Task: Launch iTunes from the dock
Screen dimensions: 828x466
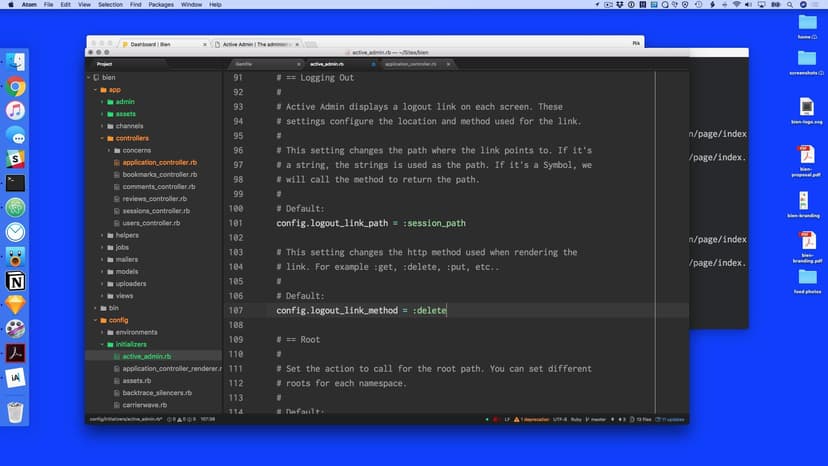Action: [16, 110]
